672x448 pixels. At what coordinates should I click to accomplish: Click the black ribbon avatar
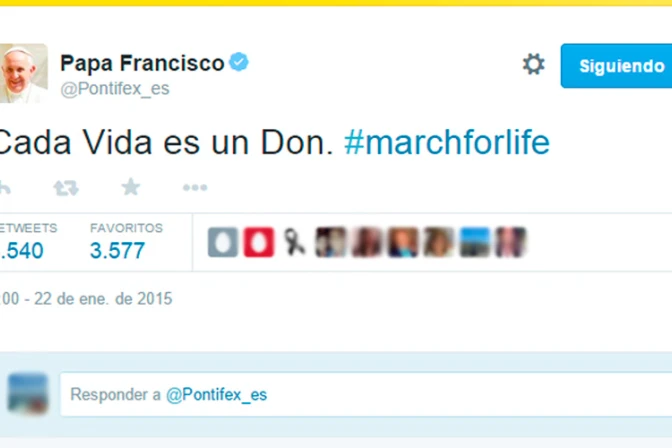point(294,242)
